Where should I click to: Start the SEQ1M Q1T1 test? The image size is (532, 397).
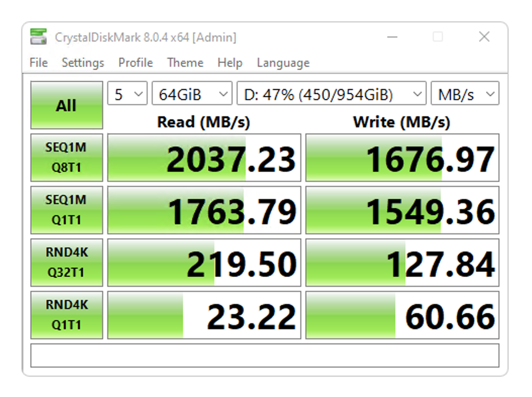(x=67, y=210)
